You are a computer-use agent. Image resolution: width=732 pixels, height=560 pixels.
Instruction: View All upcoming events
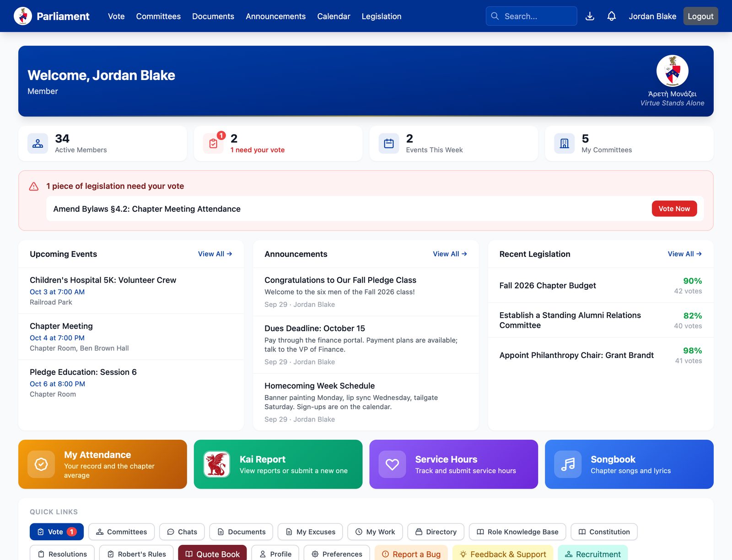point(215,254)
